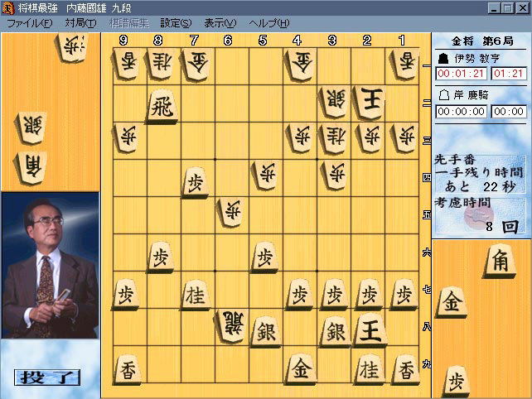Select the gold (金) on bottom rank

click(300, 369)
